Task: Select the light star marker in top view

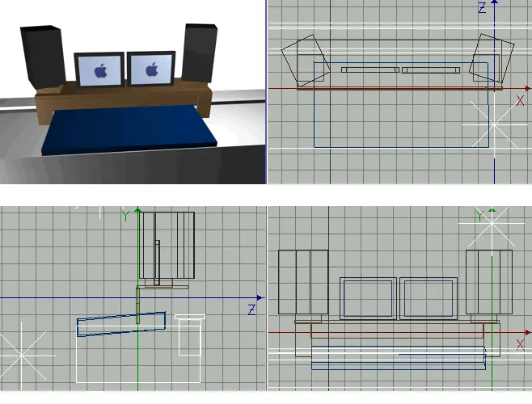Action: 494,124
